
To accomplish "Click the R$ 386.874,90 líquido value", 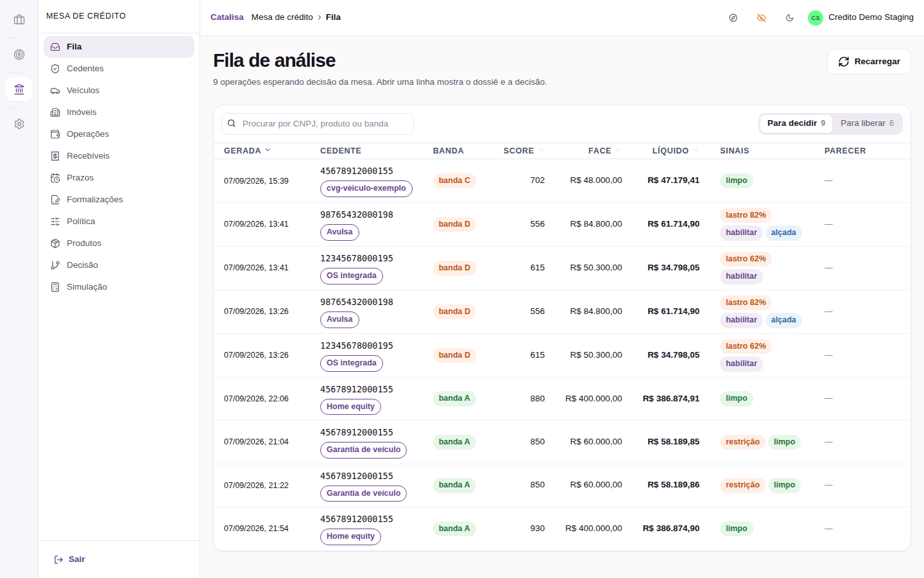I will pos(671,529).
